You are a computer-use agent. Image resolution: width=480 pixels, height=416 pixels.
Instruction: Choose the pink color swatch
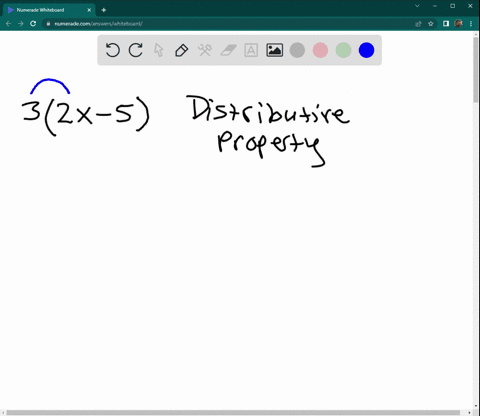coord(320,50)
